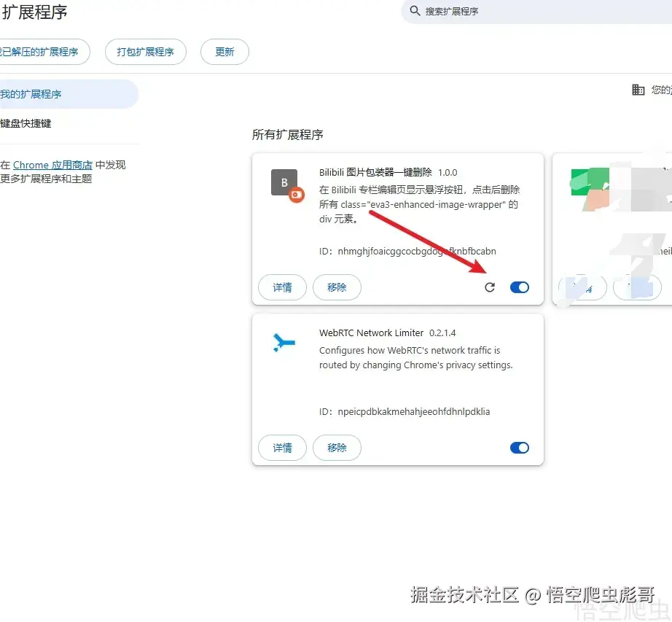Click the version number 0.2.1.4
This screenshot has width=672, height=622.
coord(442,333)
